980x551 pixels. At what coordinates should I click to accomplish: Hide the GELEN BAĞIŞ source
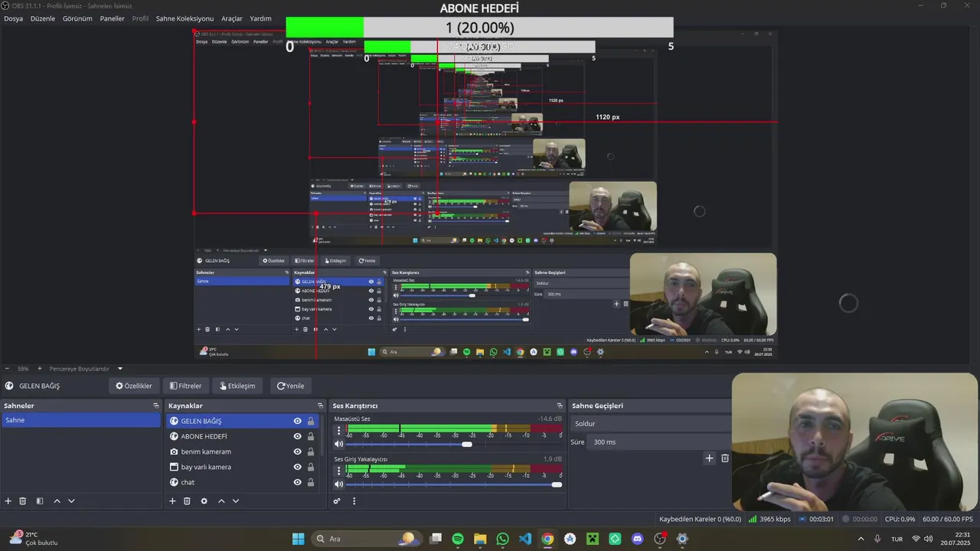[x=297, y=421]
